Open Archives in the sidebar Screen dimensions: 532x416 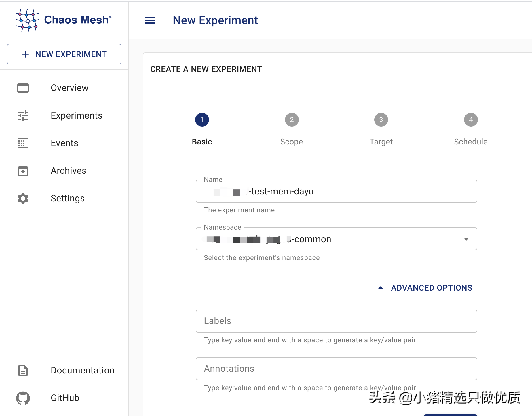[64, 171]
